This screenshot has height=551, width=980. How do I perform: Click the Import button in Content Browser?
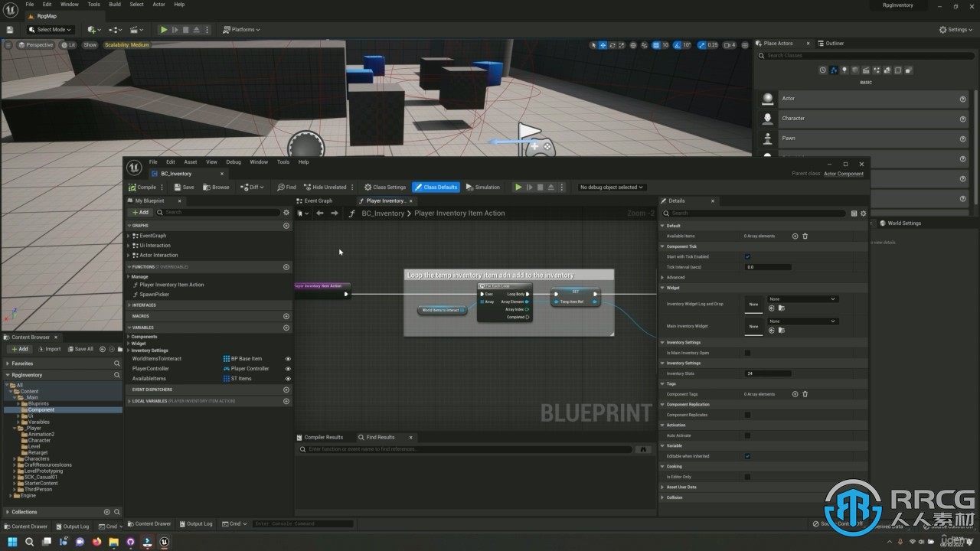point(50,349)
